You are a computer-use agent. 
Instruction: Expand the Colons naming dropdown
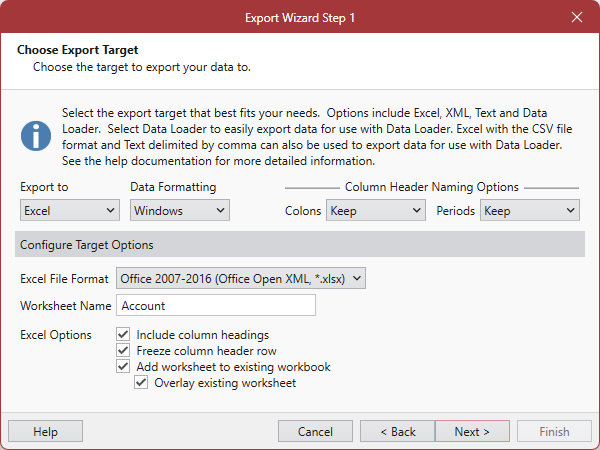coord(376,210)
